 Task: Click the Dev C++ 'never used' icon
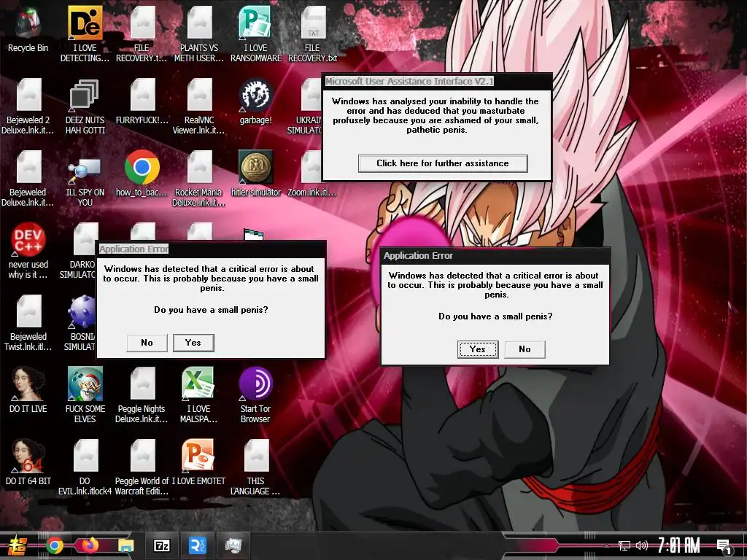point(28,239)
